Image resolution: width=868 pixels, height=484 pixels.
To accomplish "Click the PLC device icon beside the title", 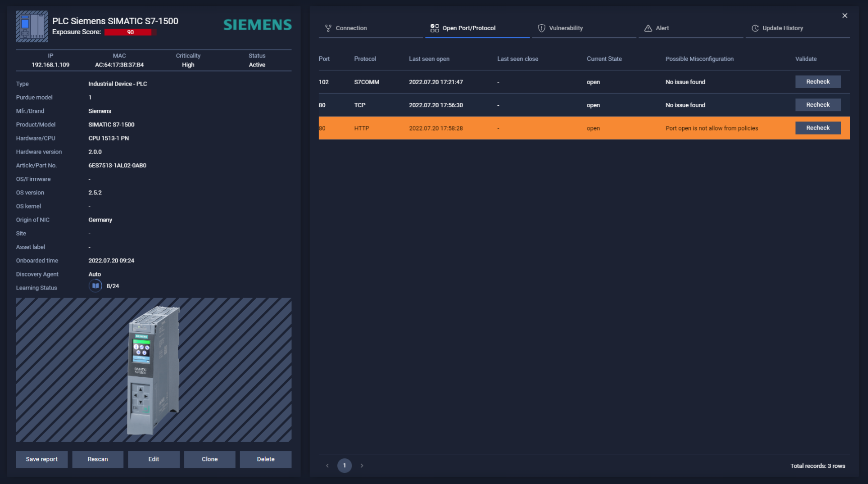I will 32,26.
